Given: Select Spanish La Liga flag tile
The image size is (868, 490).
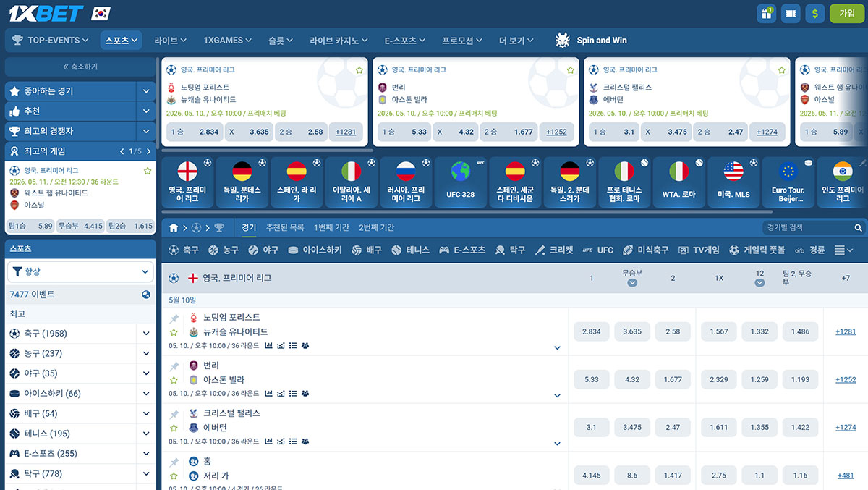Looking at the screenshot, I should 297,182.
